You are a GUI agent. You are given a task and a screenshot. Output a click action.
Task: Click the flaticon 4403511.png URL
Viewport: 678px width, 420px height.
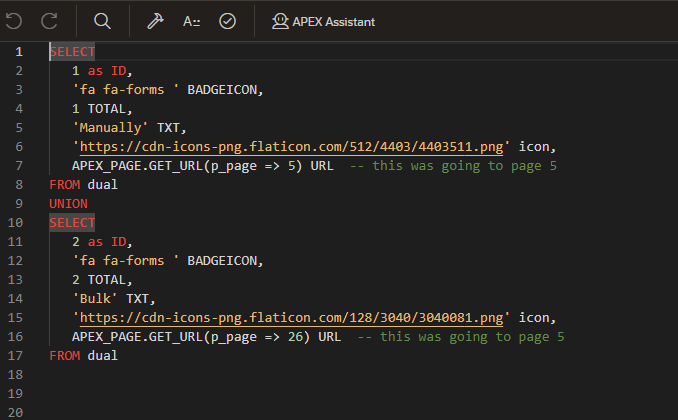tap(292, 147)
